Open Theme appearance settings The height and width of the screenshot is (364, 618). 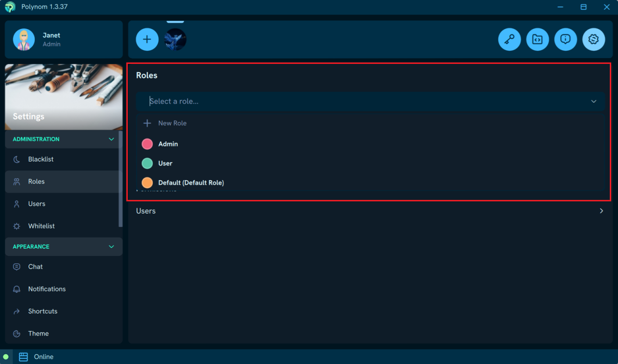[x=38, y=334]
